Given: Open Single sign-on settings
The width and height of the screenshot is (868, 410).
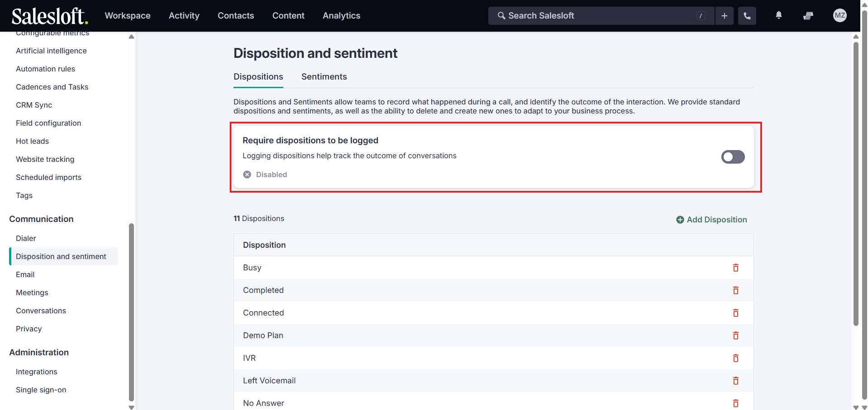Looking at the screenshot, I should tap(41, 390).
